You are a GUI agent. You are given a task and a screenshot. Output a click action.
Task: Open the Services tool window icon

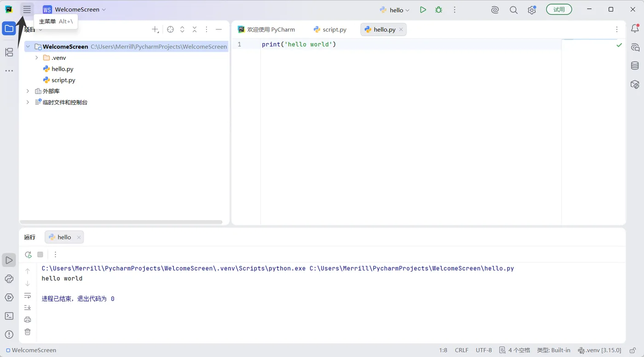[x=9, y=297]
